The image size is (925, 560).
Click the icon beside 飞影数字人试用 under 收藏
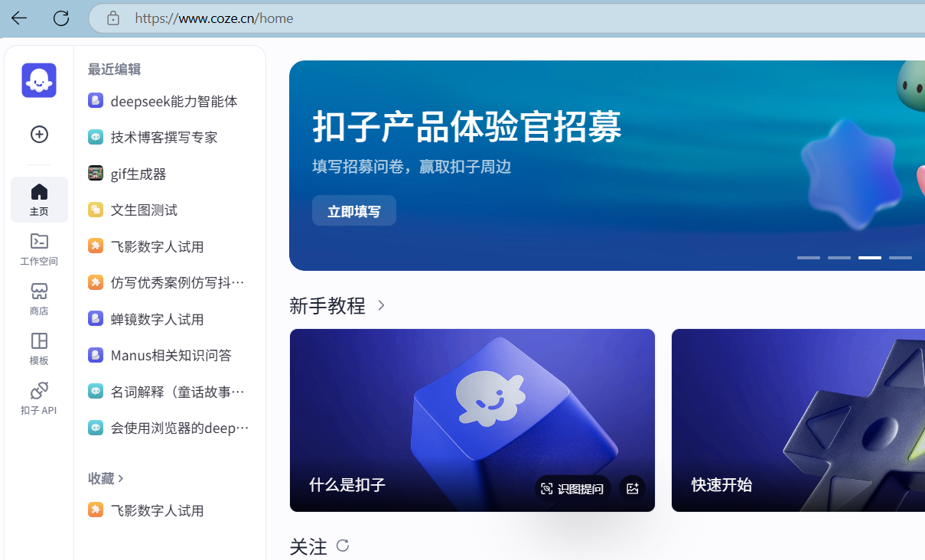point(96,510)
